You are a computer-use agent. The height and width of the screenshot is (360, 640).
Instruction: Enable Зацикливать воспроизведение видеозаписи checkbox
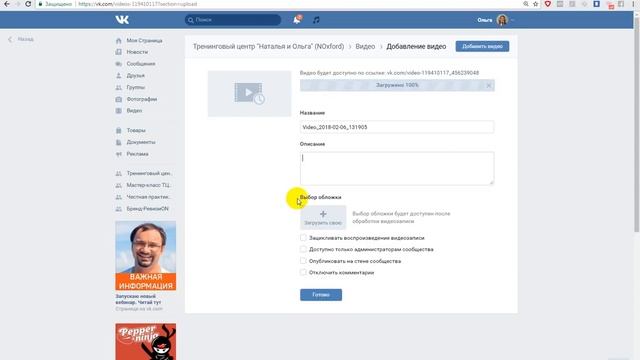pos(303,238)
